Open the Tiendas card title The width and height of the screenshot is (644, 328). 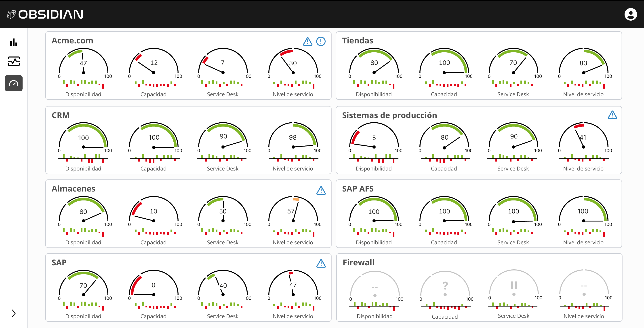358,40
